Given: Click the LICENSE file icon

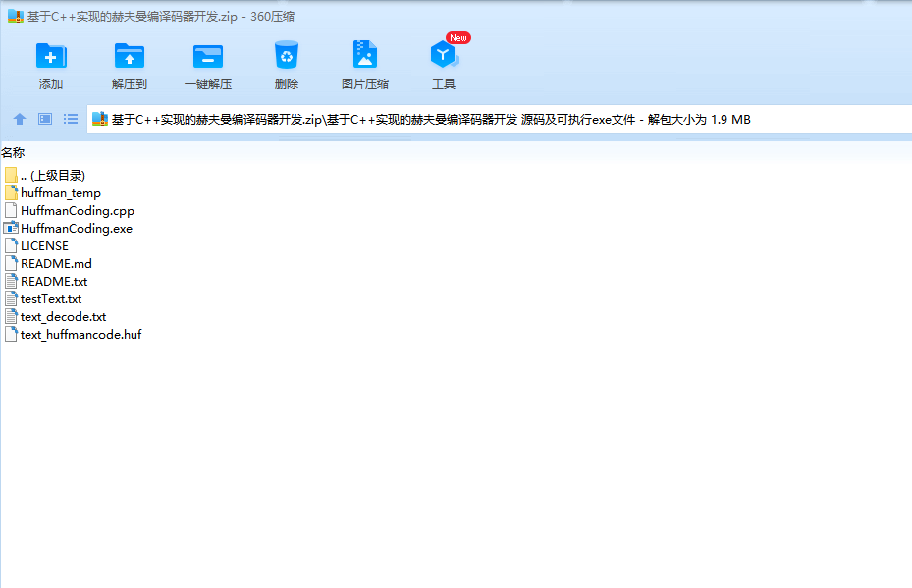Looking at the screenshot, I should [x=11, y=246].
